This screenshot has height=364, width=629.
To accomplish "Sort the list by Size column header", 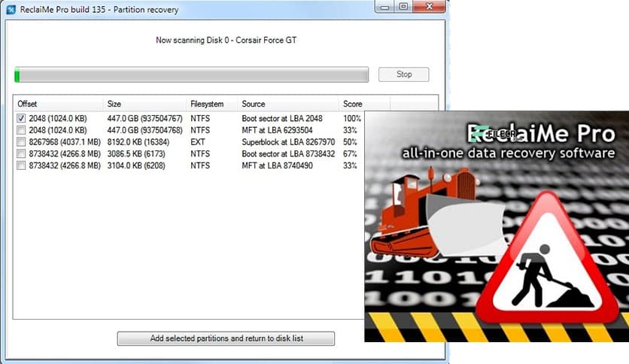I will coord(144,104).
